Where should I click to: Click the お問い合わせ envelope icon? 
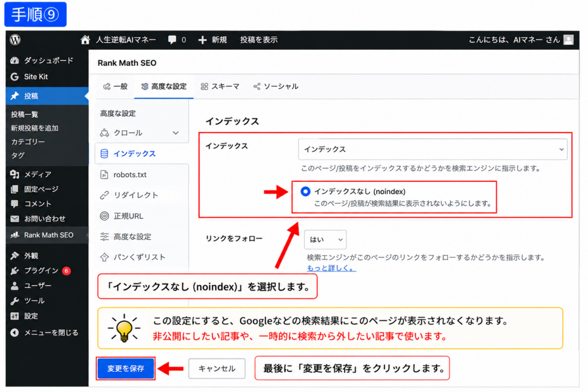(14, 219)
